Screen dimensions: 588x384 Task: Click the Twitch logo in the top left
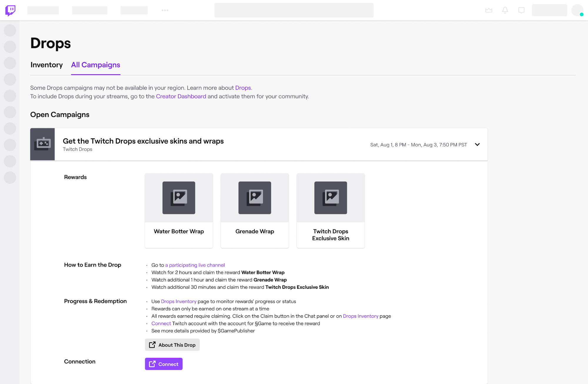tap(10, 10)
